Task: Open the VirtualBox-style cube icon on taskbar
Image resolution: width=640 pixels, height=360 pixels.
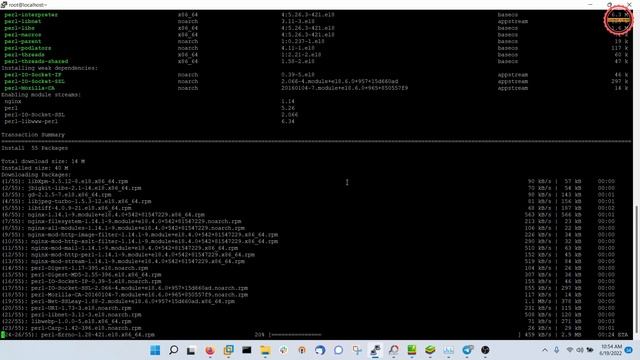Action: [229, 350]
